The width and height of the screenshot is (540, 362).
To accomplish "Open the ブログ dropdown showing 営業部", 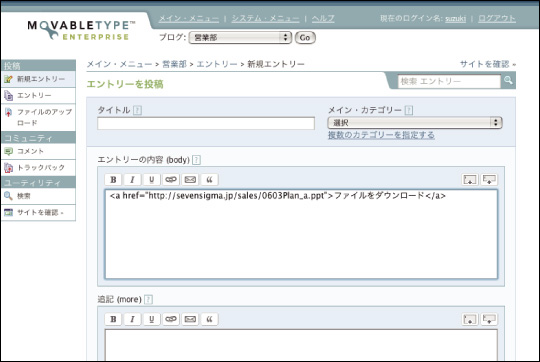I will [240, 38].
